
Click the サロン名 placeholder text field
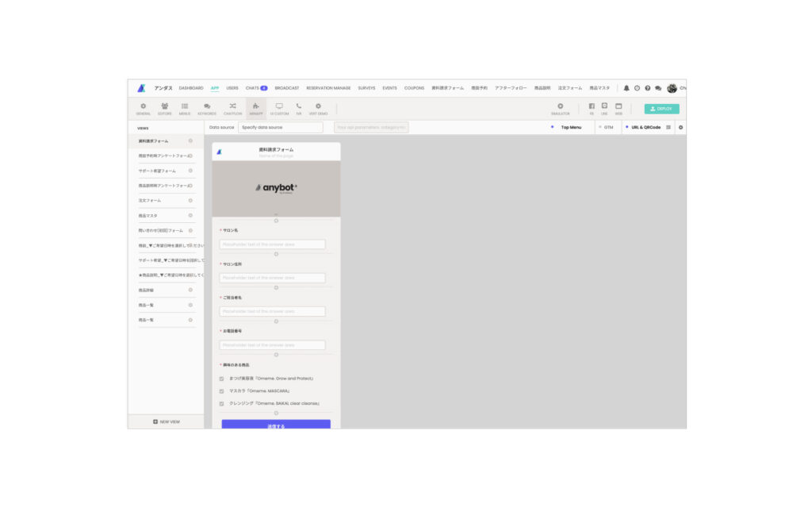(x=272, y=244)
